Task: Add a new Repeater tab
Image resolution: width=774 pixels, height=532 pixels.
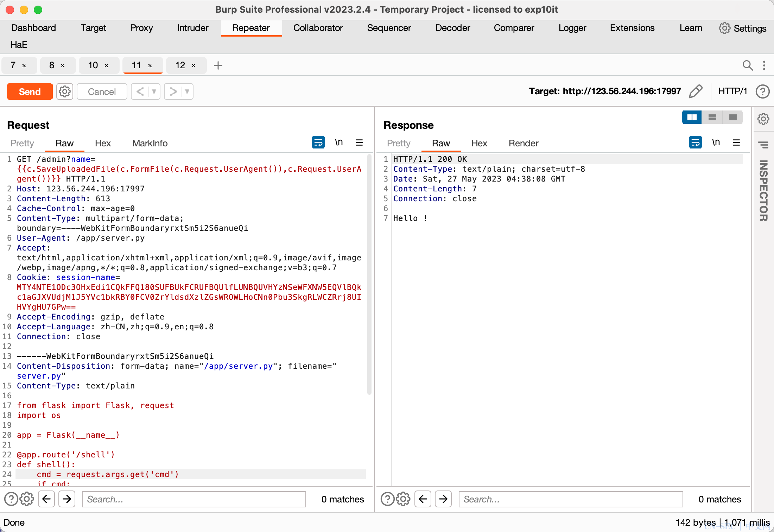Action: point(218,65)
